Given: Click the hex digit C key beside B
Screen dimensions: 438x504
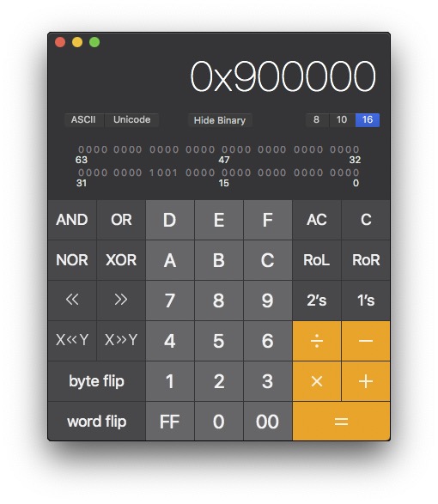Looking at the screenshot, I should click(268, 260).
